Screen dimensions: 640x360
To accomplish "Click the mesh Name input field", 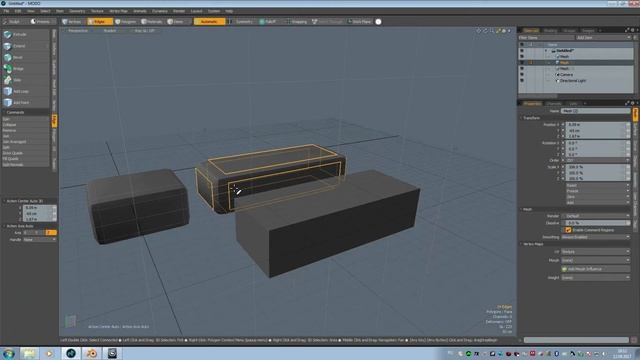I will (596, 111).
